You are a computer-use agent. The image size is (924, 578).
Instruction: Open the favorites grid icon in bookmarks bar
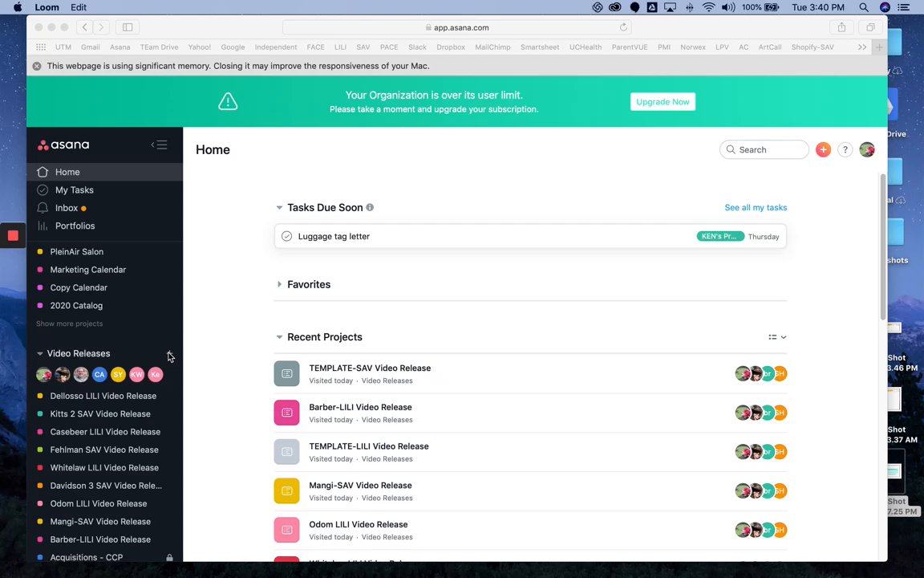[41, 47]
